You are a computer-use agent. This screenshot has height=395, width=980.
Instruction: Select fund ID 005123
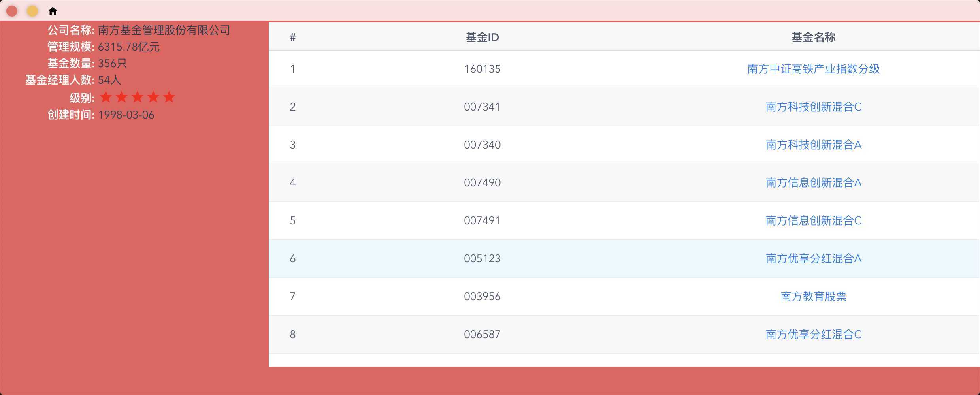[x=482, y=259]
